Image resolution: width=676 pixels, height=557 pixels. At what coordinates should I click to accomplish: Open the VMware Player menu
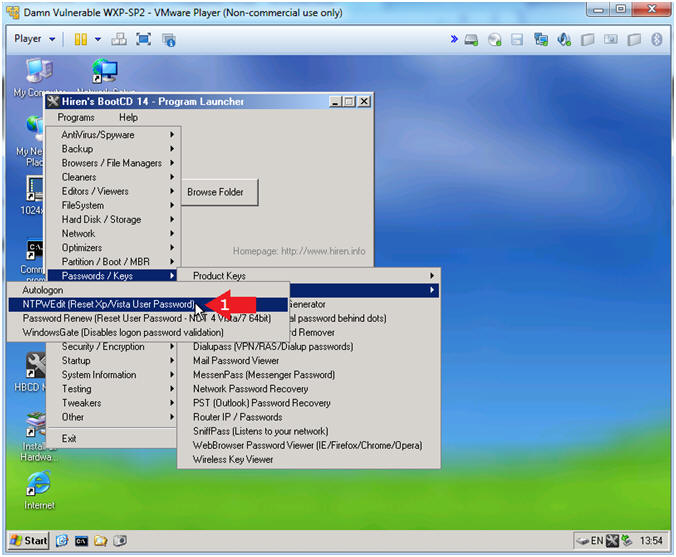pyautogui.click(x=34, y=39)
